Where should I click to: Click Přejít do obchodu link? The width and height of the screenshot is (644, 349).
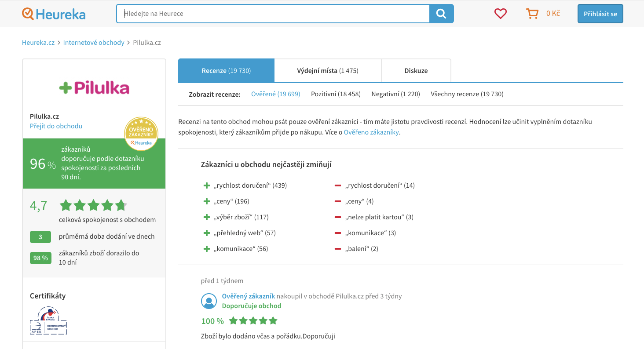[56, 126]
